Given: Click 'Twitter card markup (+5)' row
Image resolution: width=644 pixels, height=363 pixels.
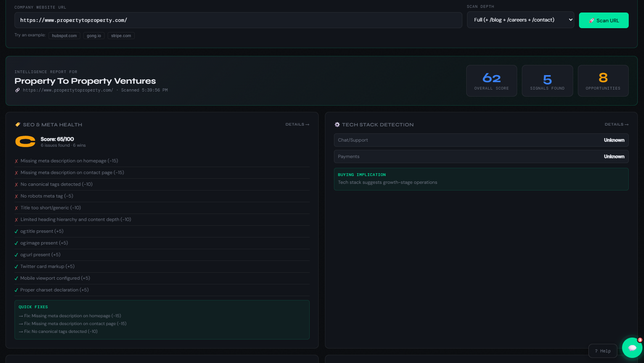Looking at the screenshot, I should click(162, 266).
